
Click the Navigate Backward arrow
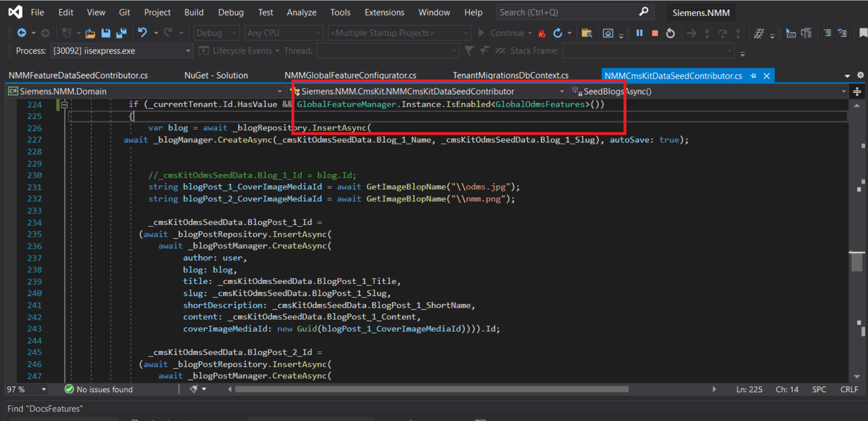point(22,33)
